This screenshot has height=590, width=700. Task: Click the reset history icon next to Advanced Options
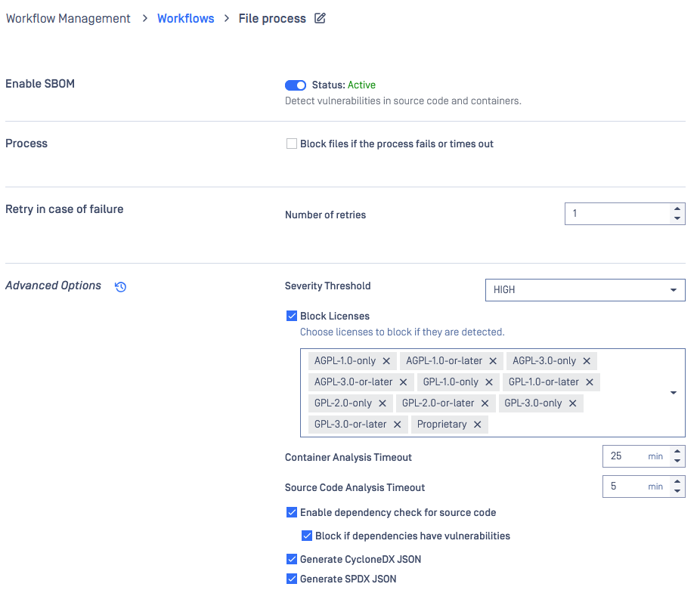[x=120, y=286]
